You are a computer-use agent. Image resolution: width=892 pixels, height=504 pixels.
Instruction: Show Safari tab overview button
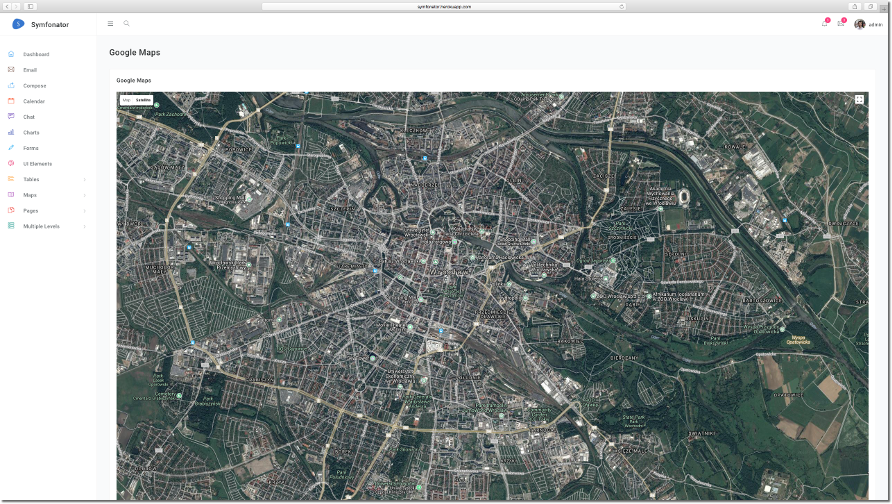click(x=870, y=7)
